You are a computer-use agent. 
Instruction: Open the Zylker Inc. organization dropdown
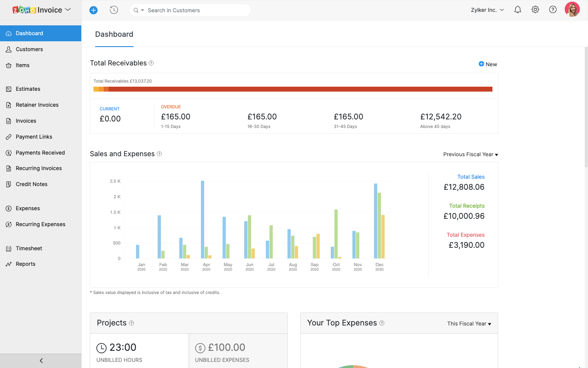click(x=487, y=9)
